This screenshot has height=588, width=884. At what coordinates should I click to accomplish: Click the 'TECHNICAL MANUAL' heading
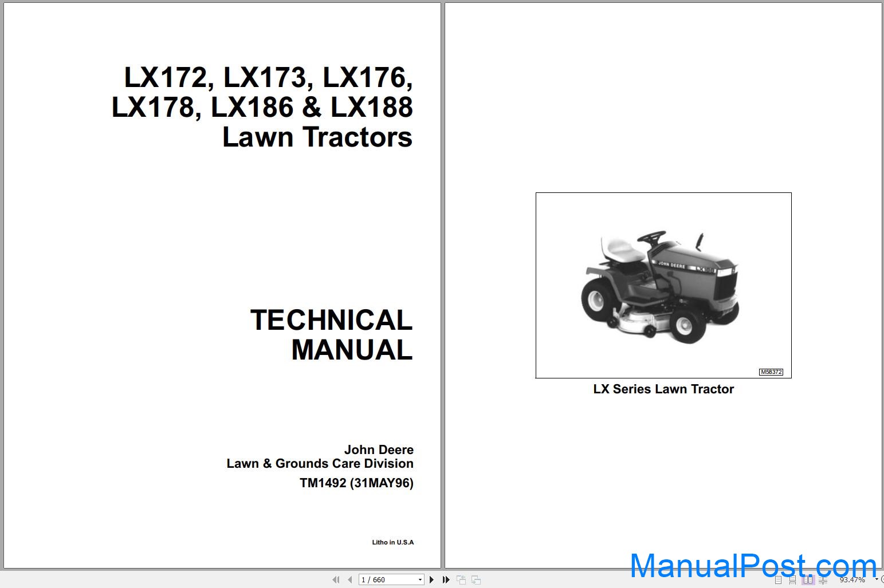tap(331, 335)
